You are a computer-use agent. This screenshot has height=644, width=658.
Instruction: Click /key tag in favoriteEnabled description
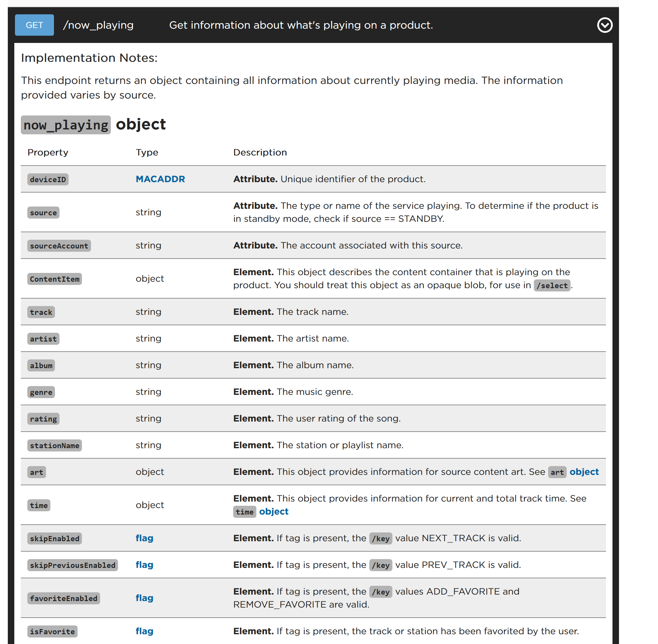pyautogui.click(x=380, y=592)
